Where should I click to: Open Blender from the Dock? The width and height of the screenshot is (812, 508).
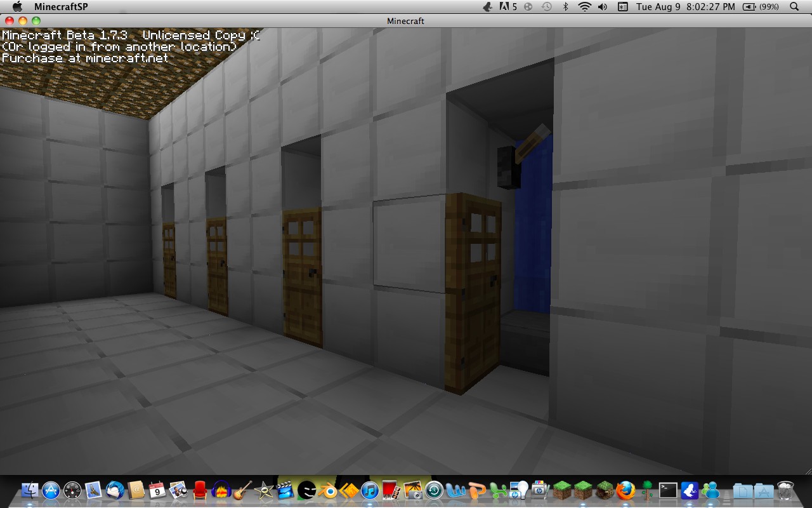pyautogui.click(x=328, y=490)
